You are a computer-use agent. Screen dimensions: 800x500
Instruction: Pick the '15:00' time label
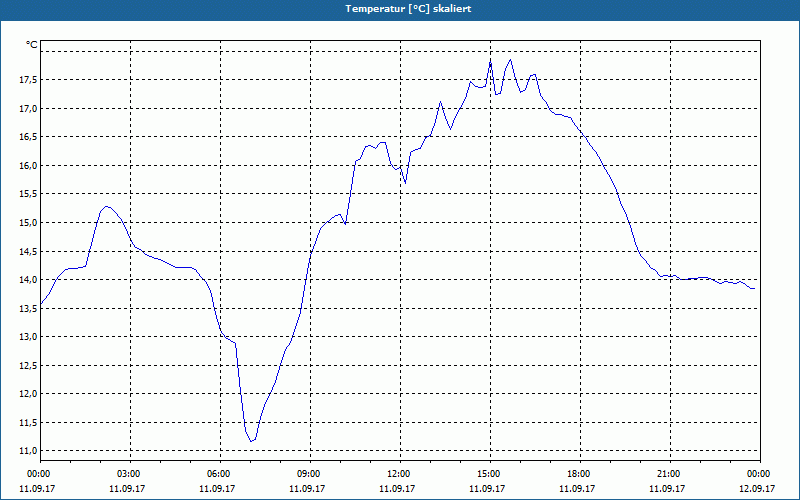coord(490,474)
